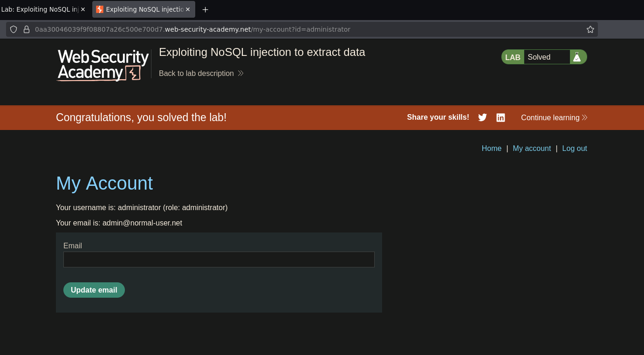
Task: Click the double chevron after Continue learning
Action: 584,117
